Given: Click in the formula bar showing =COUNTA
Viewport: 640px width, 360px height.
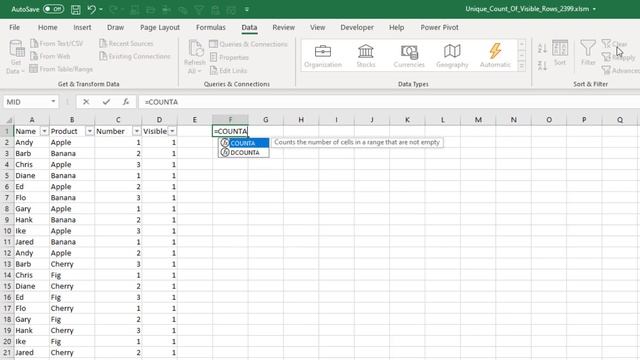Looking at the screenshot, I should 388,102.
